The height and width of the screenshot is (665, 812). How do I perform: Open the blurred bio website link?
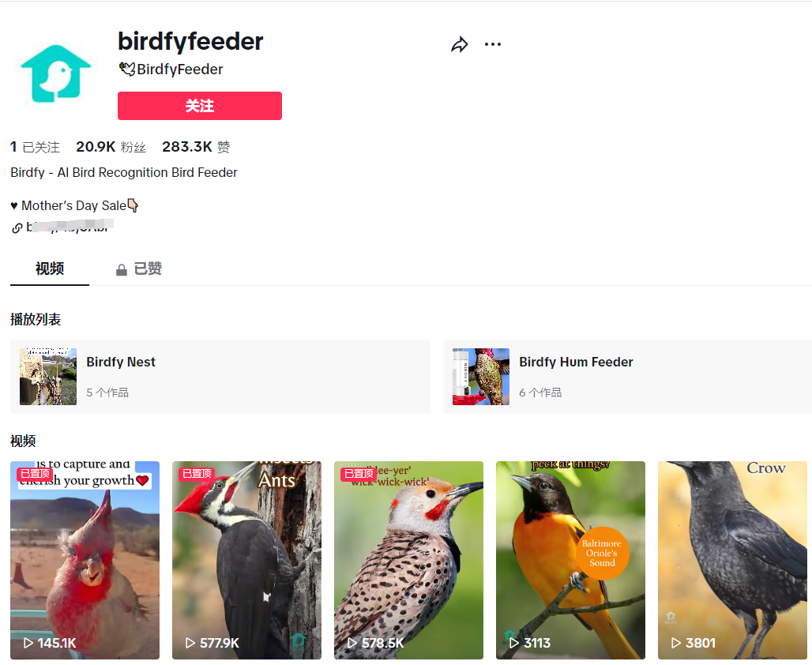click(x=70, y=227)
